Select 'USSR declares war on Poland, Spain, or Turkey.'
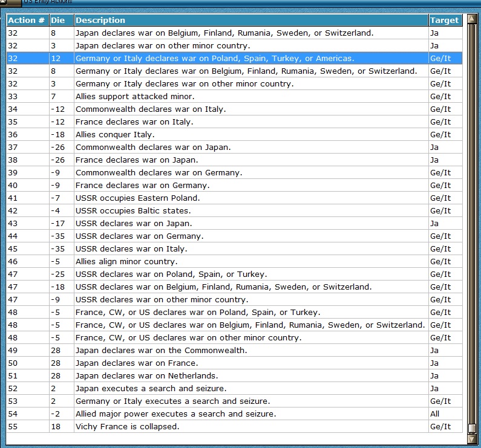This screenshot has width=481, height=448. 234,274
